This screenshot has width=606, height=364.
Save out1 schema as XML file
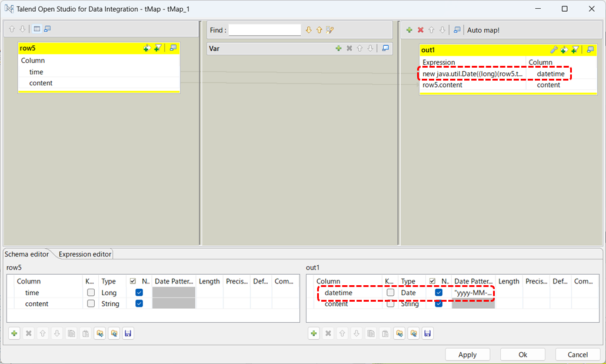click(x=428, y=333)
